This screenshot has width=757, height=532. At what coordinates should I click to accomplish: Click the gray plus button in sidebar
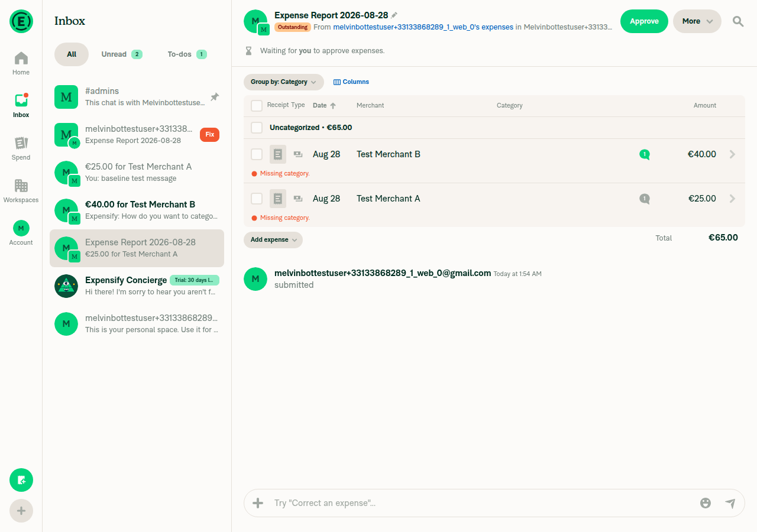21,511
